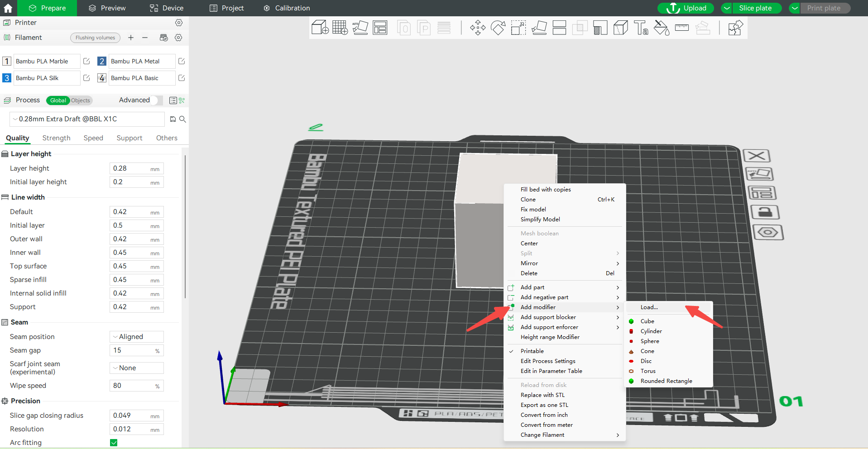Open filament 3 Bambu PLA Silk dropdown
Viewport: 868px width, 449px height.
(47, 78)
